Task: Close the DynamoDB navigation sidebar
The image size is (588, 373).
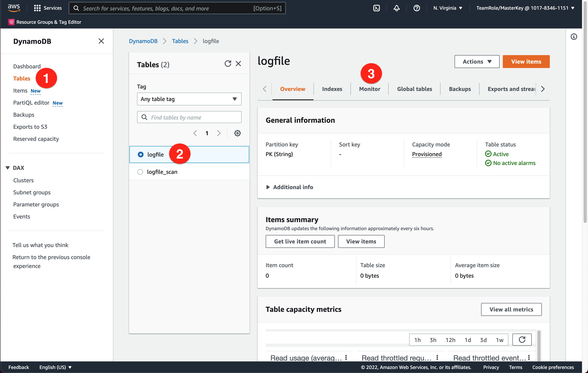Action: point(101,41)
